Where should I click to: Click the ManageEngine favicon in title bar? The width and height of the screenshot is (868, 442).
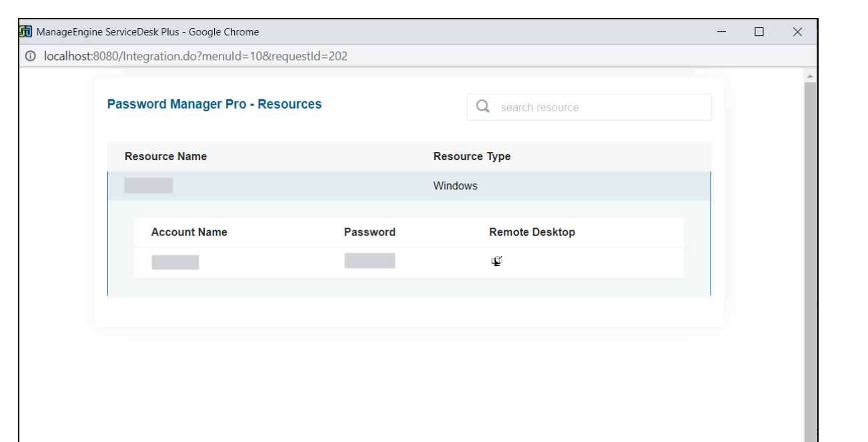[x=27, y=32]
